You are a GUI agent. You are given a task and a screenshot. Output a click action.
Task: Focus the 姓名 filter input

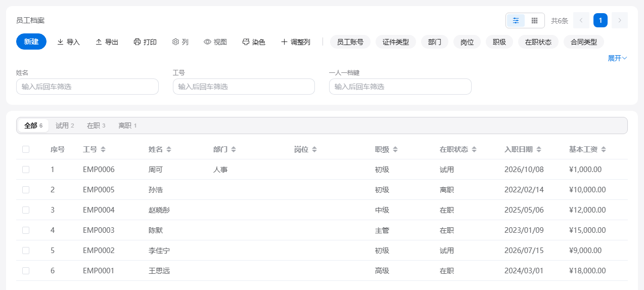[x=87, y=87]
